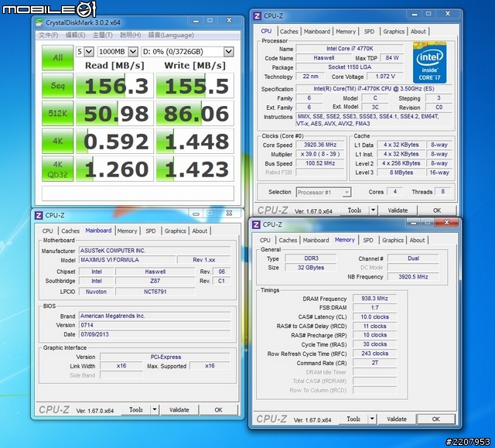This screenshot has height=448, width=495.
Task: Expand Tools dropdown arrow in Mainboard window
Action: coord(155,410)
